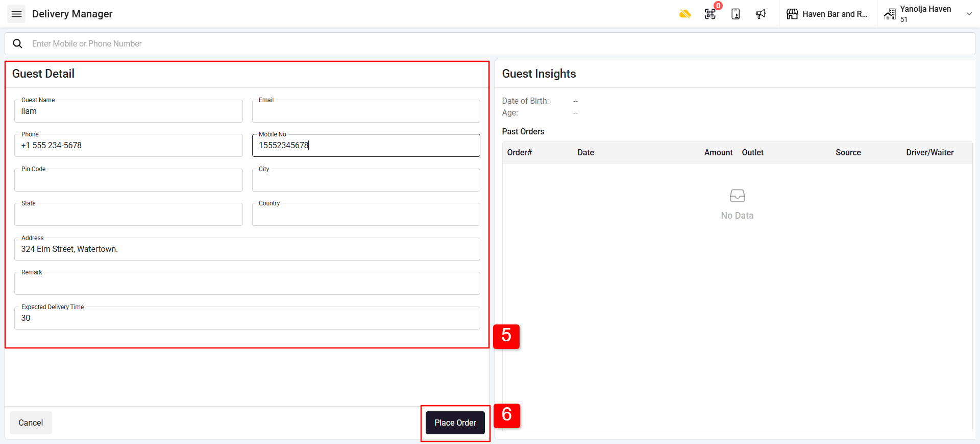Click the Yanolja Haven property building icon
Screen dimensions: 980x444
(x=890, y=14)
